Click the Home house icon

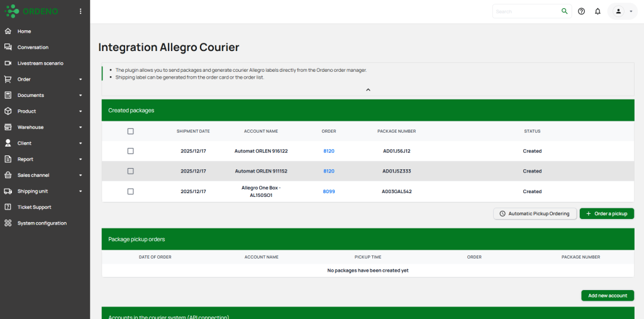8,31
